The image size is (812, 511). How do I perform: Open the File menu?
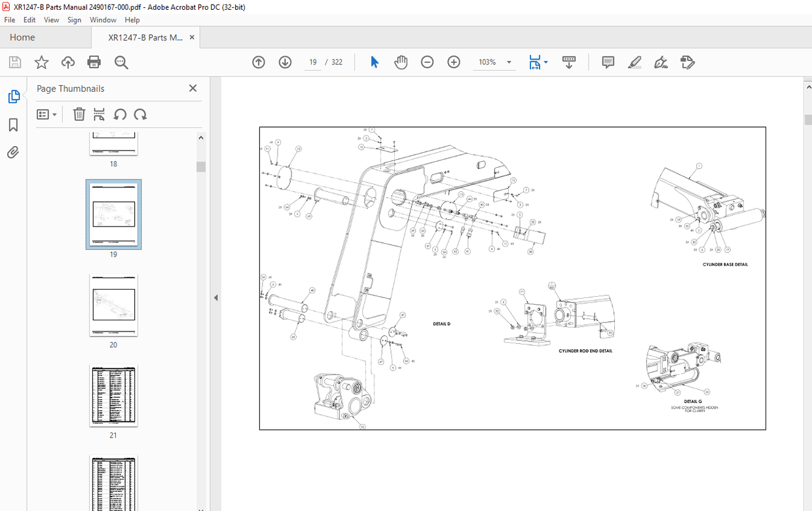(10, 20)
